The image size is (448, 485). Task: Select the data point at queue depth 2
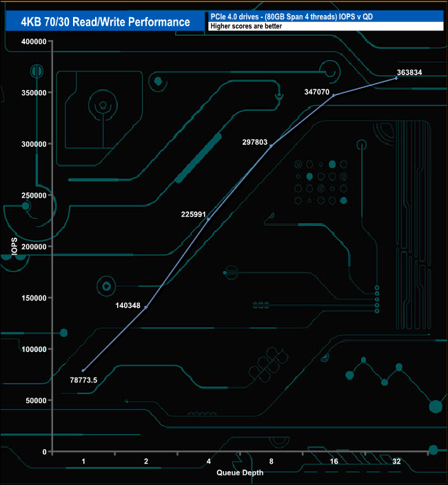point(146,307)
